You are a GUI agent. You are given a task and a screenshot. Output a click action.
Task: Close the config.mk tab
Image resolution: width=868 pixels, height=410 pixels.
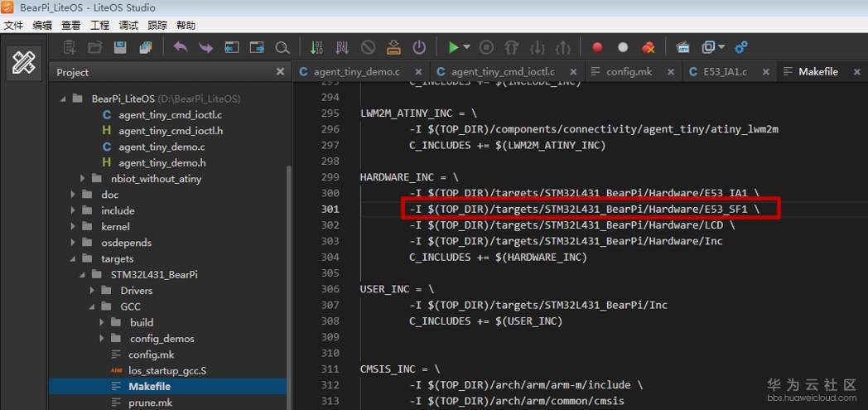(670, 72)
